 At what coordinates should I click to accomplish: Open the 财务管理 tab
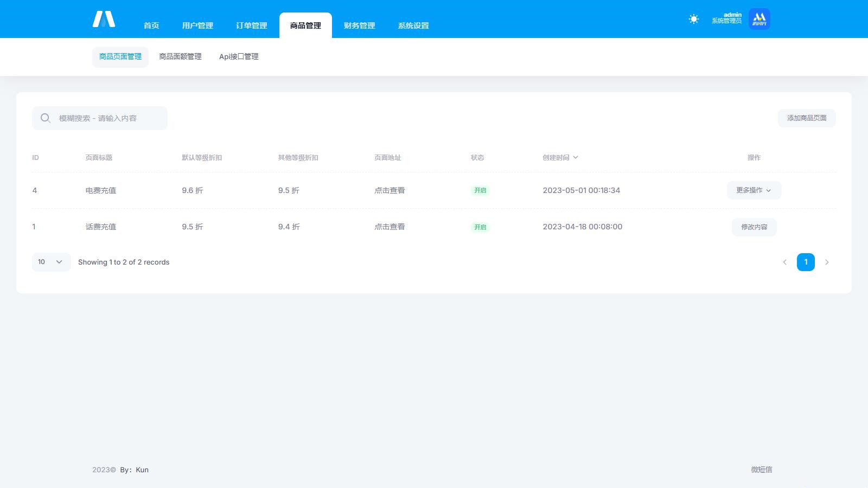(x=359, y=25)
